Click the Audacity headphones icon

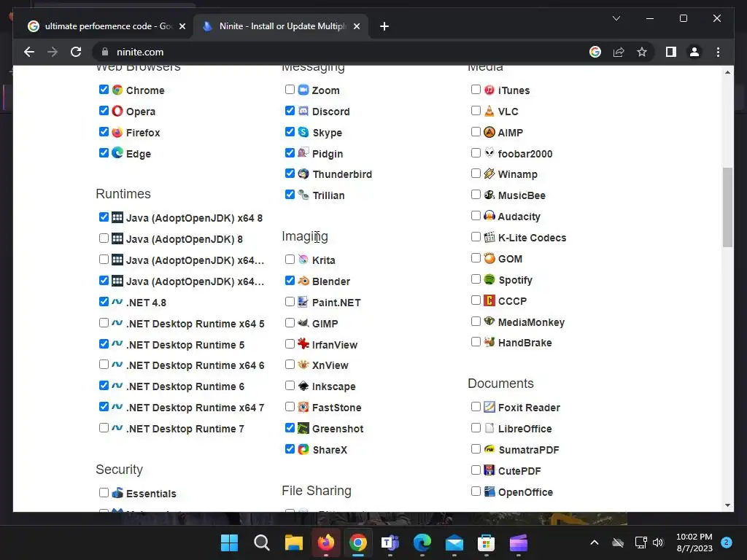[489, 216]
